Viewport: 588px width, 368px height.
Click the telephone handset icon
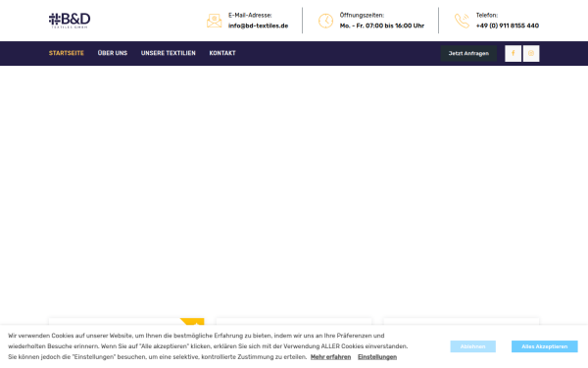(x=462, y=21)
